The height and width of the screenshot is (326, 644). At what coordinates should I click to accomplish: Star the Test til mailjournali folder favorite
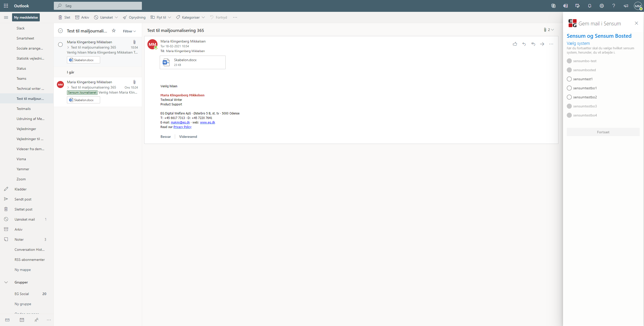pos(114,31)
